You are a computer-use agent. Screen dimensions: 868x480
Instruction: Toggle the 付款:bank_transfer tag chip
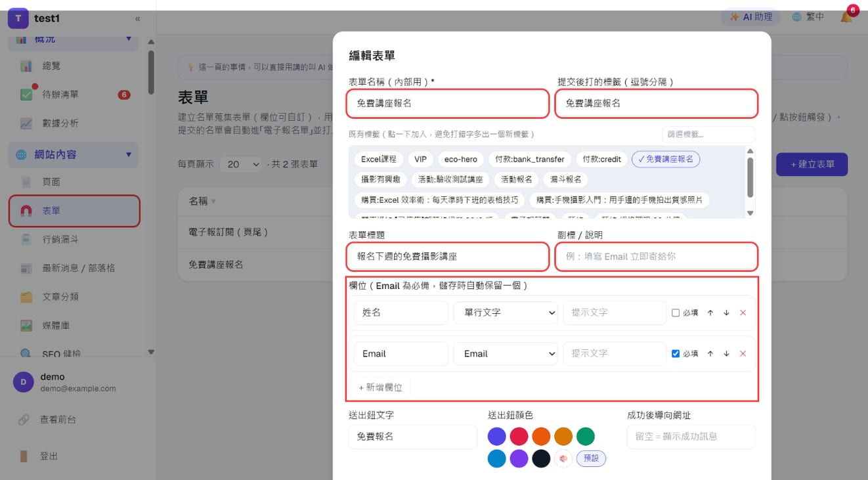pyautogui.click(x=530, y=160)
